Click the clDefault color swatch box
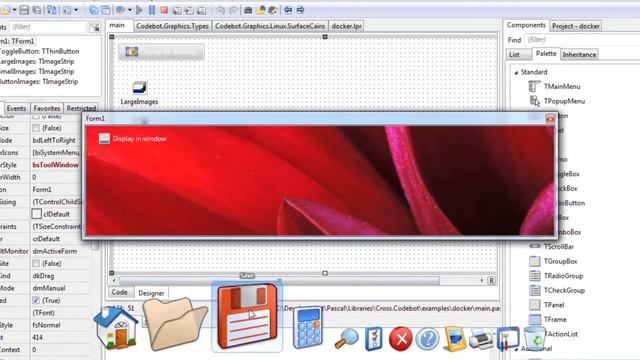The image size is (640, 360). tap(36, 214)
